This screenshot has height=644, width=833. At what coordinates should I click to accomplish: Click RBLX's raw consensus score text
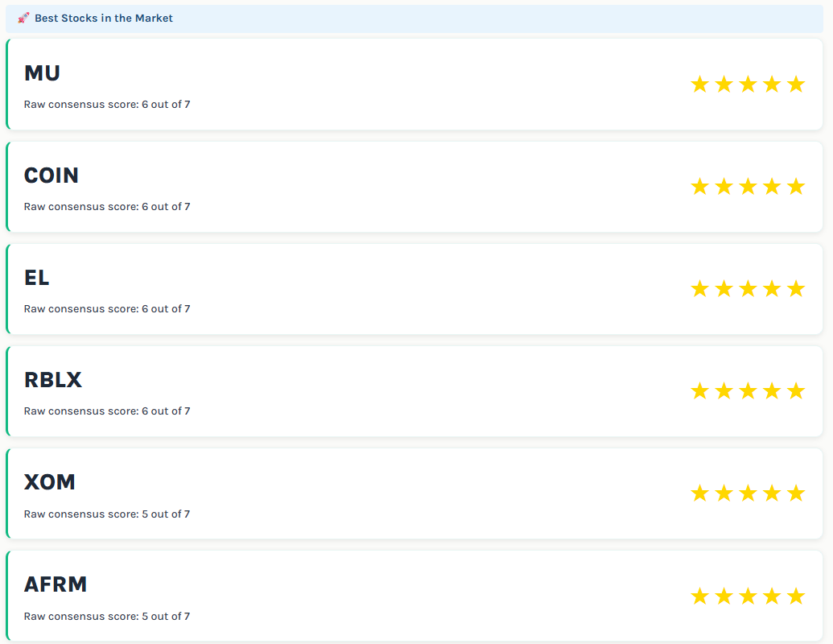tap(107, 411)
